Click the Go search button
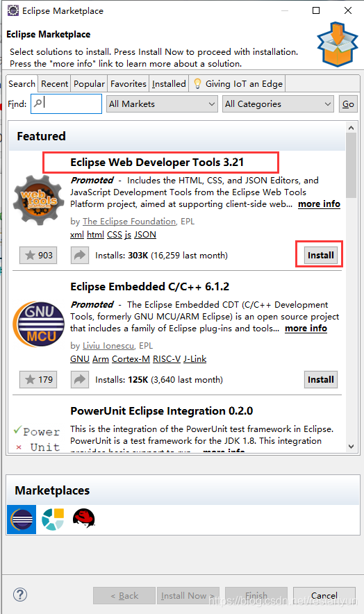This screenshot has height=614, width=364. tap(348, 103)
